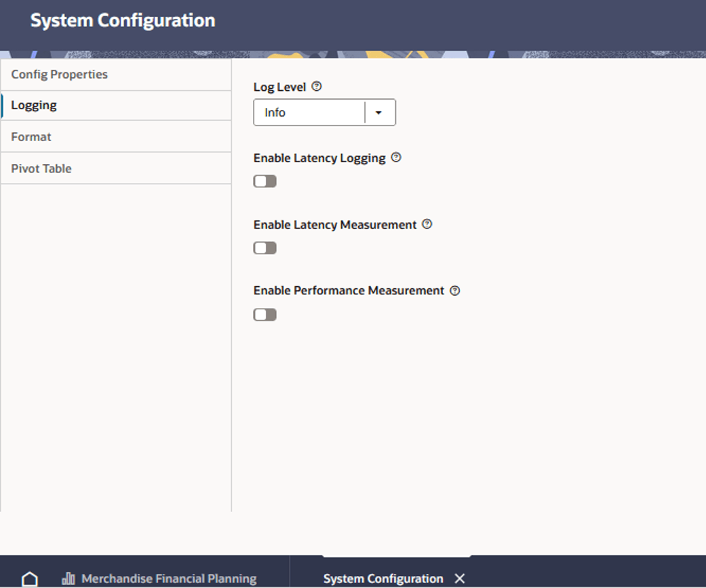Toggle Enable Latency Logging switch

264,181
